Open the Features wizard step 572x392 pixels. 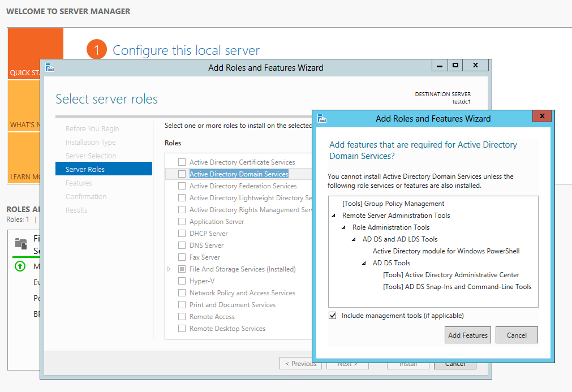pyautogui.click(x=79, y=183)
